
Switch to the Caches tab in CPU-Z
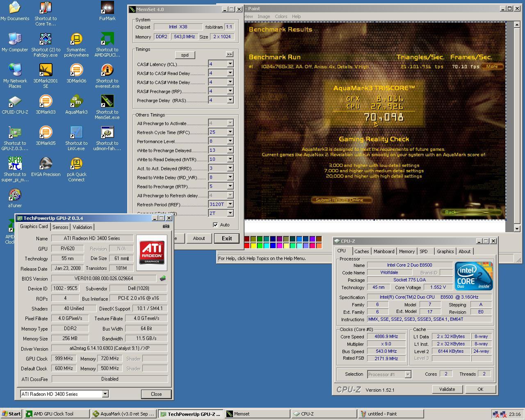361,251
